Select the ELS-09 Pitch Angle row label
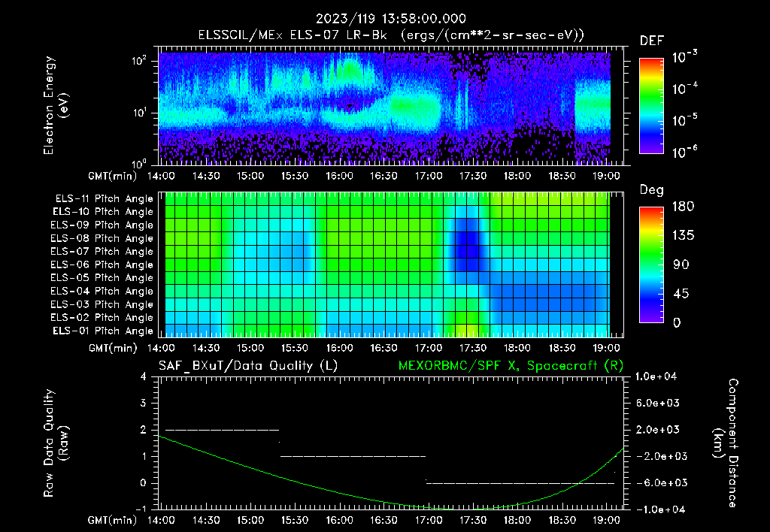 pyautogui.click(x=102, y=225)
